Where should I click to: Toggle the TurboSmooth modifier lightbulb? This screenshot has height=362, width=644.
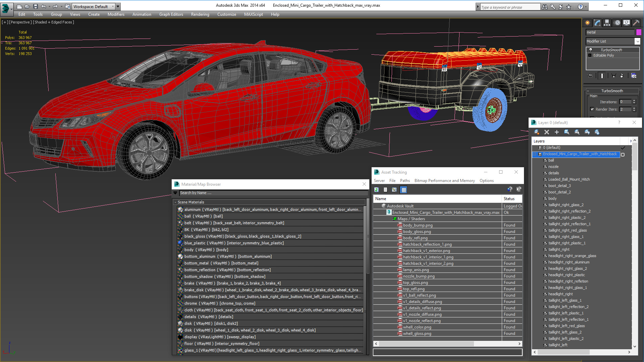click(591, 50)
